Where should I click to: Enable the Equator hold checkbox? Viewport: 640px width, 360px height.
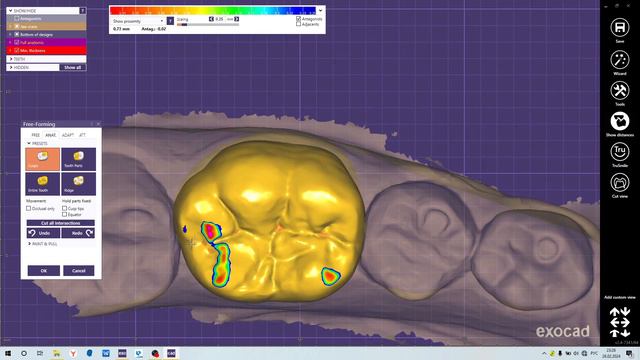pos(64,214)
